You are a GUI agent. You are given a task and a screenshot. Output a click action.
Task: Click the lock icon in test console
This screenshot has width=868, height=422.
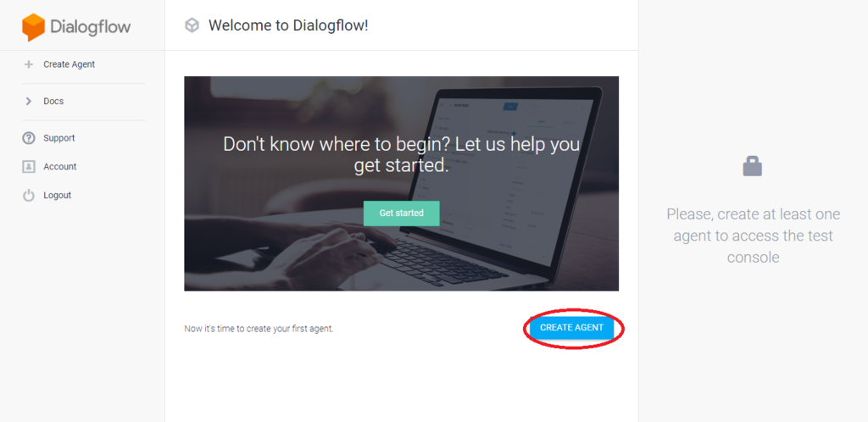[x=753, y=166]
